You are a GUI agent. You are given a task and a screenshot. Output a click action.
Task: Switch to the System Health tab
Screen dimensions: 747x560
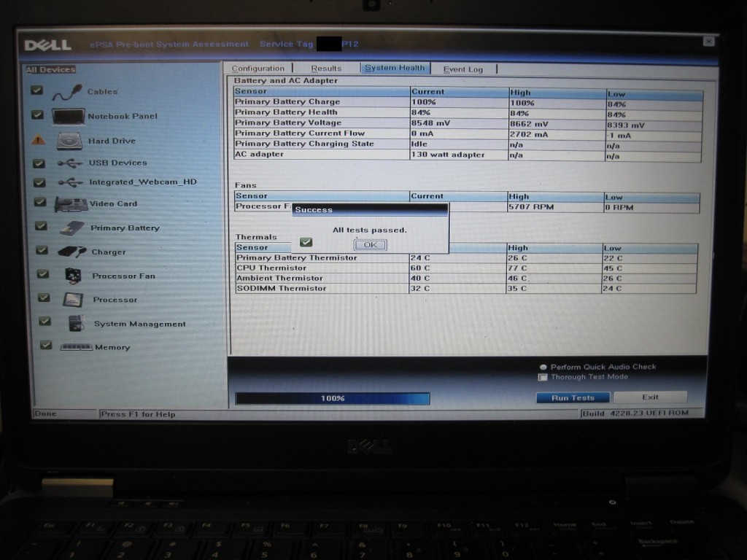pyautogui.click(x=395, y=68)
